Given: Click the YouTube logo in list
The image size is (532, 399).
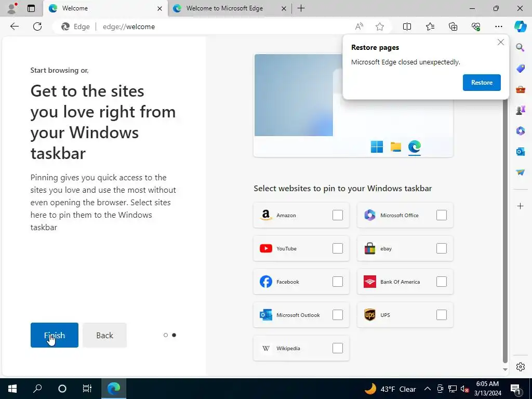Looking at the screenshot, I should point(266,248).
